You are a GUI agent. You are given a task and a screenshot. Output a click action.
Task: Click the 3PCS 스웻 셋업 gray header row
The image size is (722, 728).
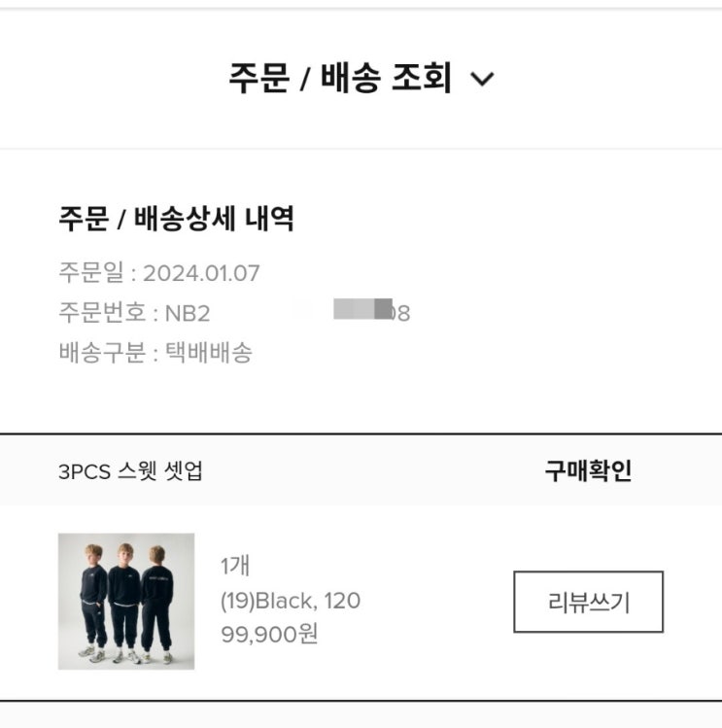coord(361,471)
